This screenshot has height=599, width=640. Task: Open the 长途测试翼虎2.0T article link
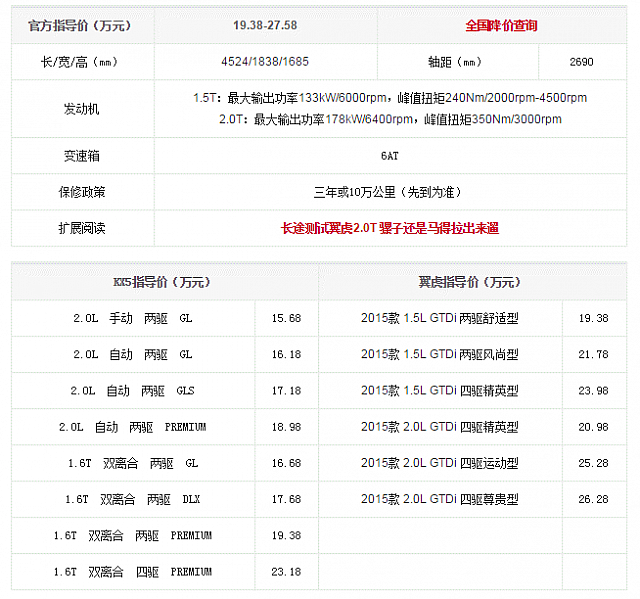(390, 228)
